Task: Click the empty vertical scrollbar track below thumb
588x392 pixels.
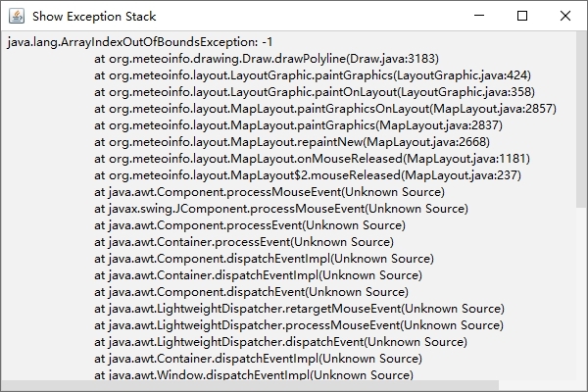Action: coord(581,294)
